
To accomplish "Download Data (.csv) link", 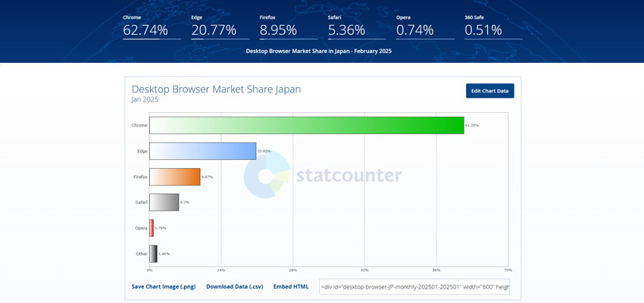I will (235, 286).
